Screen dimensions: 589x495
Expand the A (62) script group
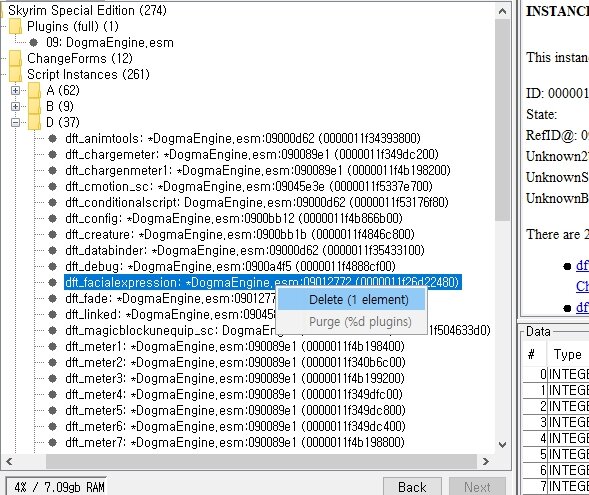click(x=15, y=91)
